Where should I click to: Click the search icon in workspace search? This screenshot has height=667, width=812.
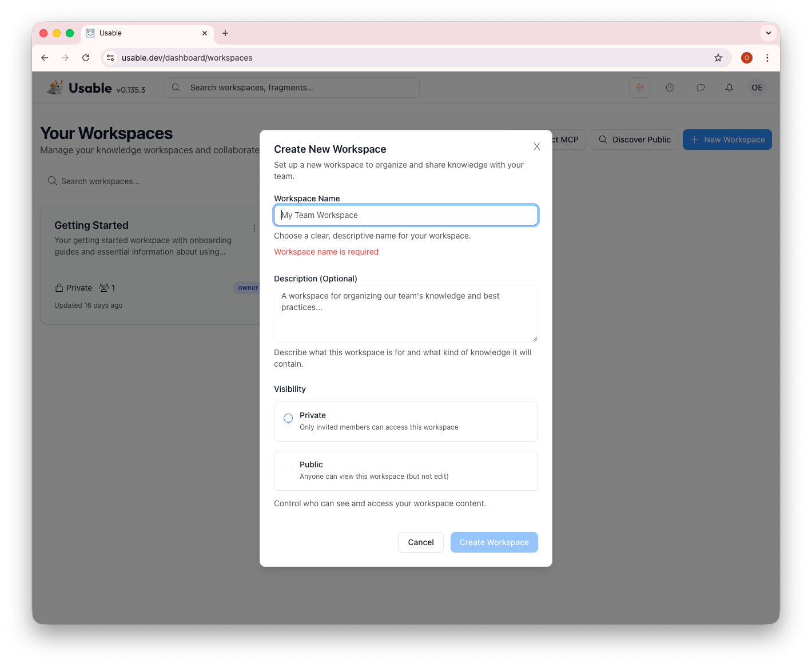pyautogui.click(x=52, y=181)
